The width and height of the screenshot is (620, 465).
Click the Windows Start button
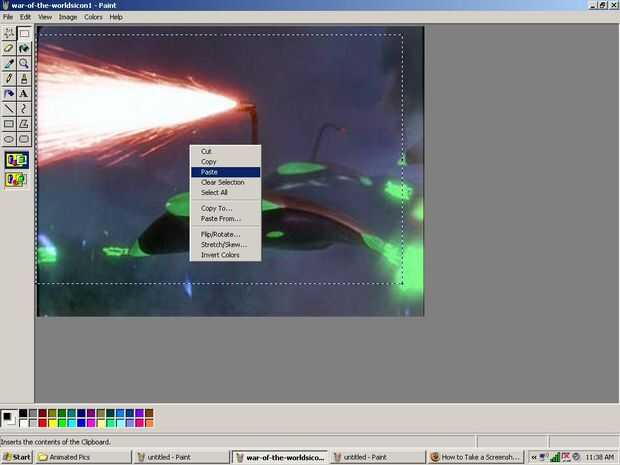[x=17, y=457]
